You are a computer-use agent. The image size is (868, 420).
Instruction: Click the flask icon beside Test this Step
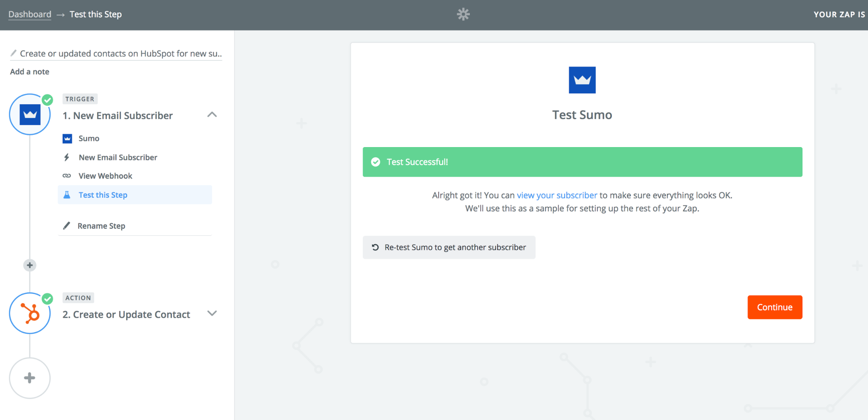67,195
